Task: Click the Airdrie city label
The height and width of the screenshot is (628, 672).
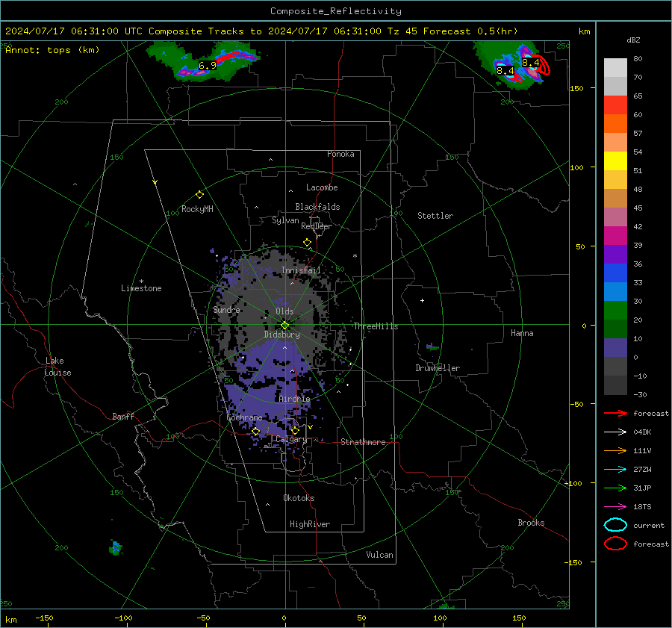Action: (x=294, y=399)
